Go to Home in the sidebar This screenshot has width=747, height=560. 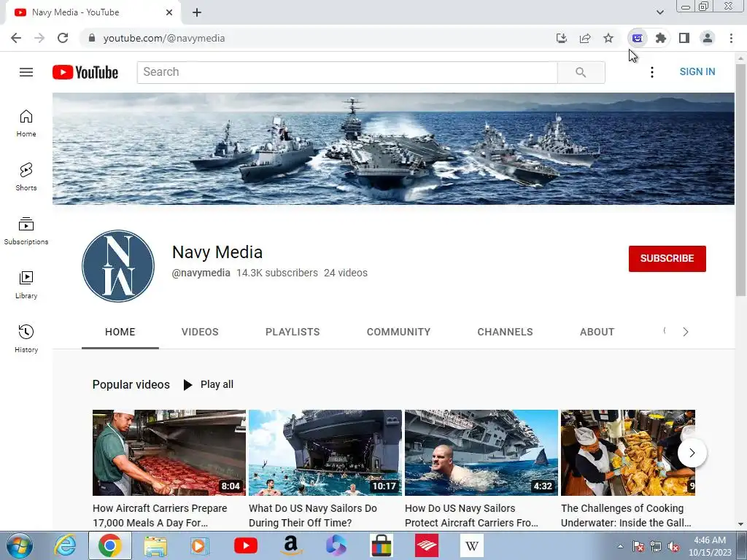coord(26,123)
